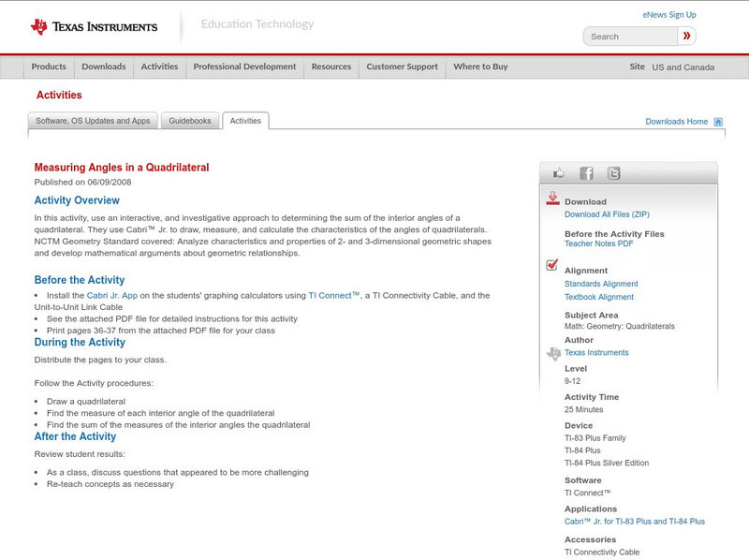Click the gray TI logo beside Author
Viewport: 749px width, 560px height.
pos(553,354)
